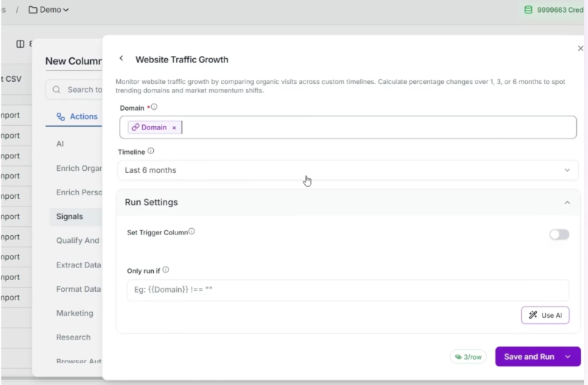This screenshot has width=588, height=385.
Task: Select the Marketing category
Action: click(x=75, y=314)
